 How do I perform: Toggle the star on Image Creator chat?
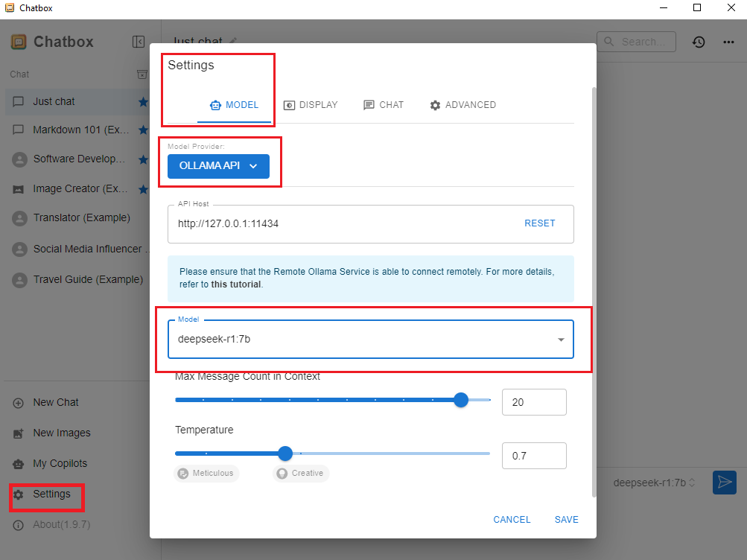[x=144, y=189]
